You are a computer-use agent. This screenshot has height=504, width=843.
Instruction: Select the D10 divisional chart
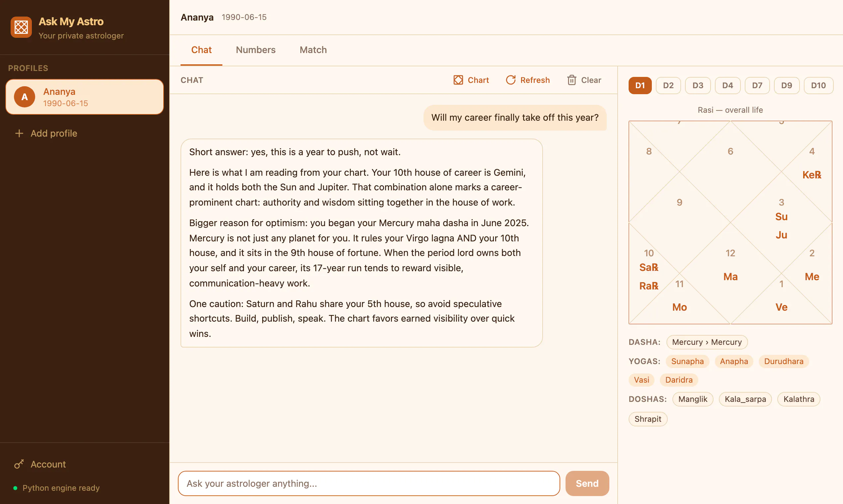click(x=818, y=85)
